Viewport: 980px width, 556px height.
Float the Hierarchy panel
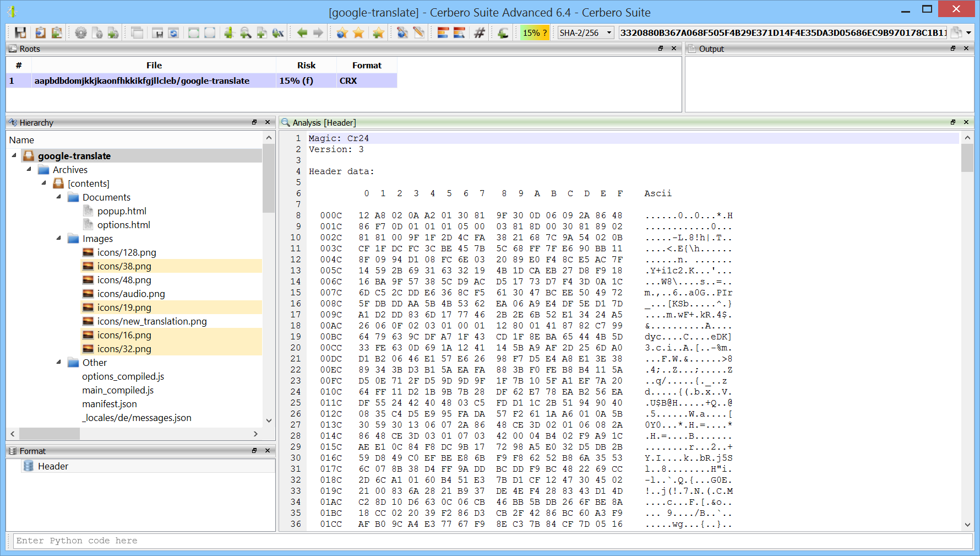tap(254, 122)
